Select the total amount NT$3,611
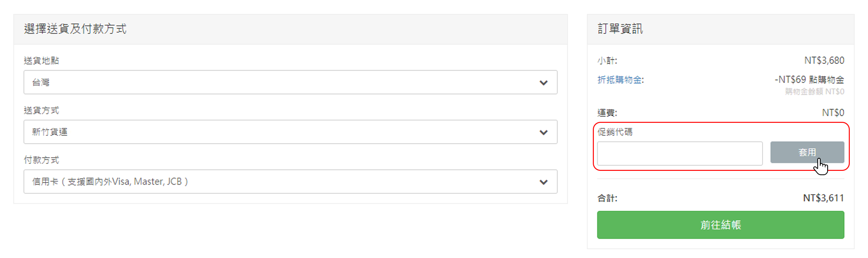868x258 pixels. 823,198
